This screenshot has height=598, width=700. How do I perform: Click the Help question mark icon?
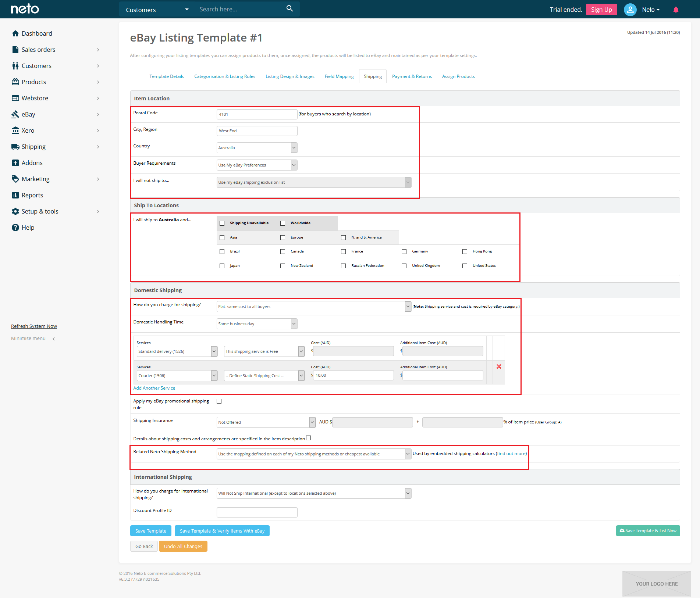tap(15, 228)
